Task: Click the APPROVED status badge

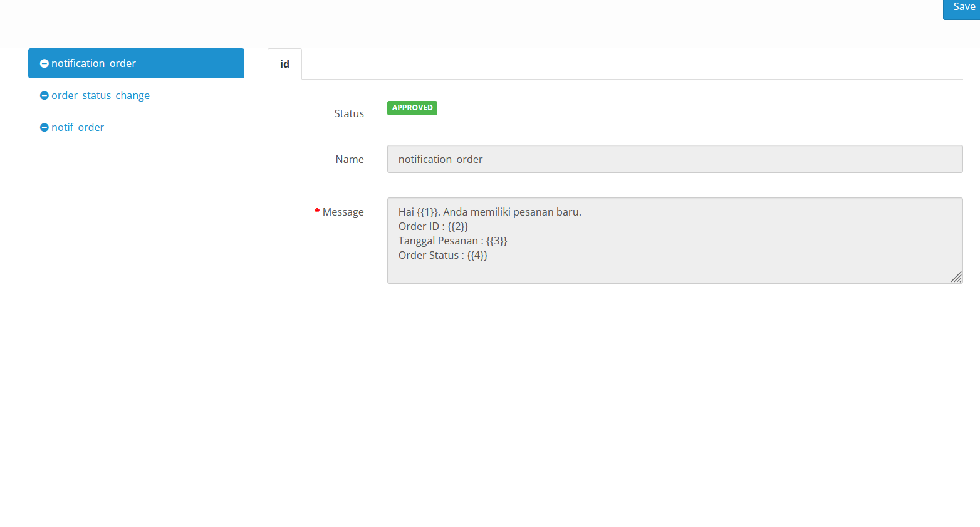Action: click(412, 108)
